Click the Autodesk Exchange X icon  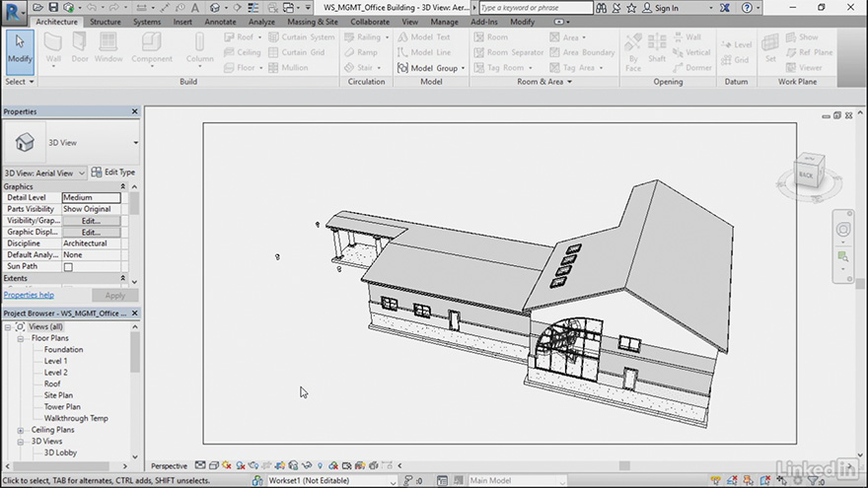click(x=725, y=8)
